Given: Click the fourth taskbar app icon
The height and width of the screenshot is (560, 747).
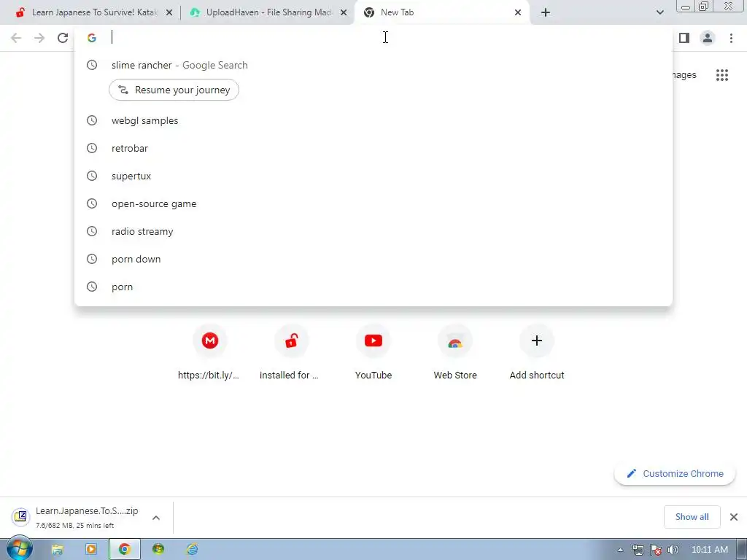Looking at the screenshot, I should [158, 550].
